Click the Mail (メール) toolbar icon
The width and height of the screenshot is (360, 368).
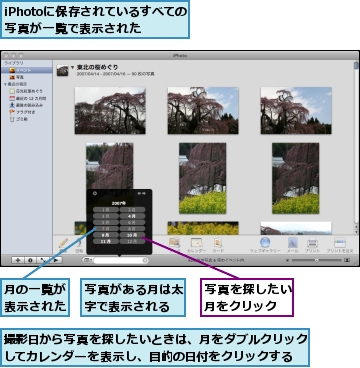pos(292,245)
